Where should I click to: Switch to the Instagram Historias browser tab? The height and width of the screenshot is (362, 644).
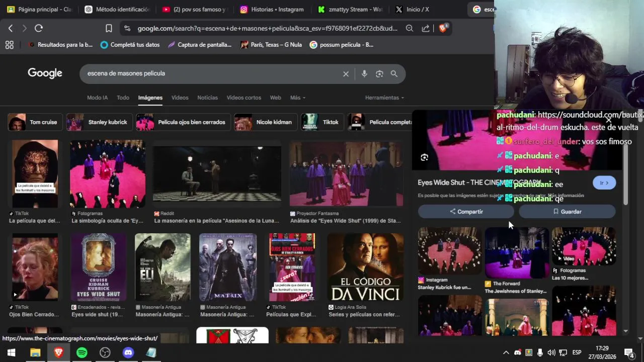point(272,9)
